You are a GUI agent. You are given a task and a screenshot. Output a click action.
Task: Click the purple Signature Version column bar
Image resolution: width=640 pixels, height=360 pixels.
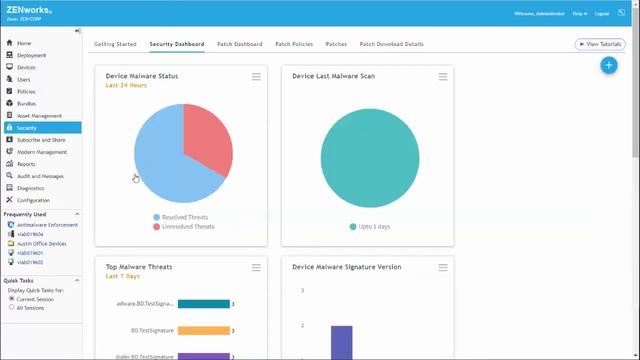tap(342, 342)
